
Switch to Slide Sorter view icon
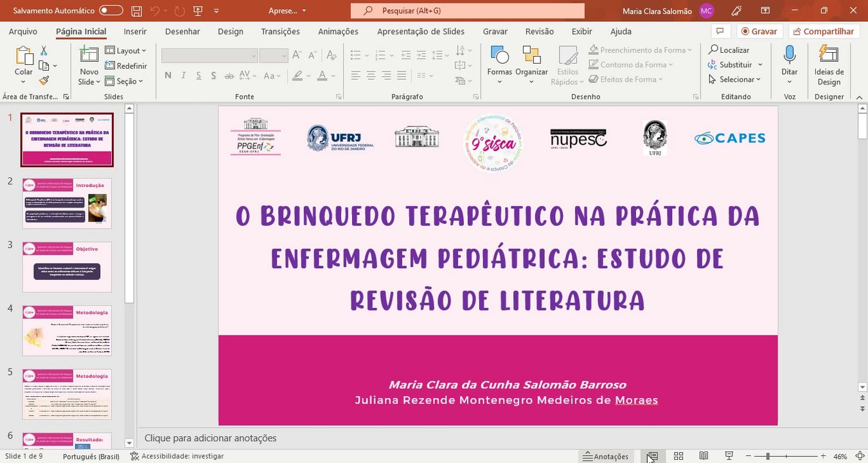pyautogui.click(x=678, y=456)
